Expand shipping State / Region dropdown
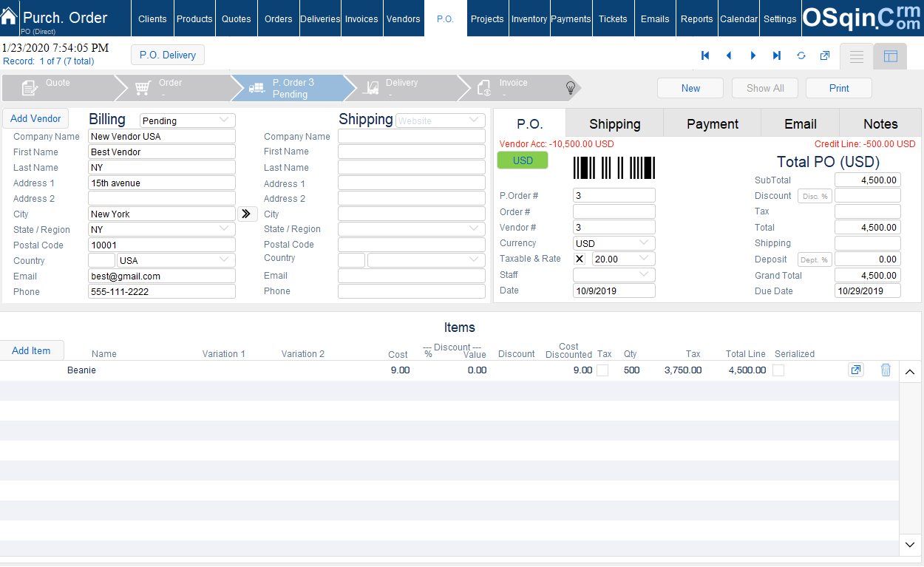 [412, 228]
